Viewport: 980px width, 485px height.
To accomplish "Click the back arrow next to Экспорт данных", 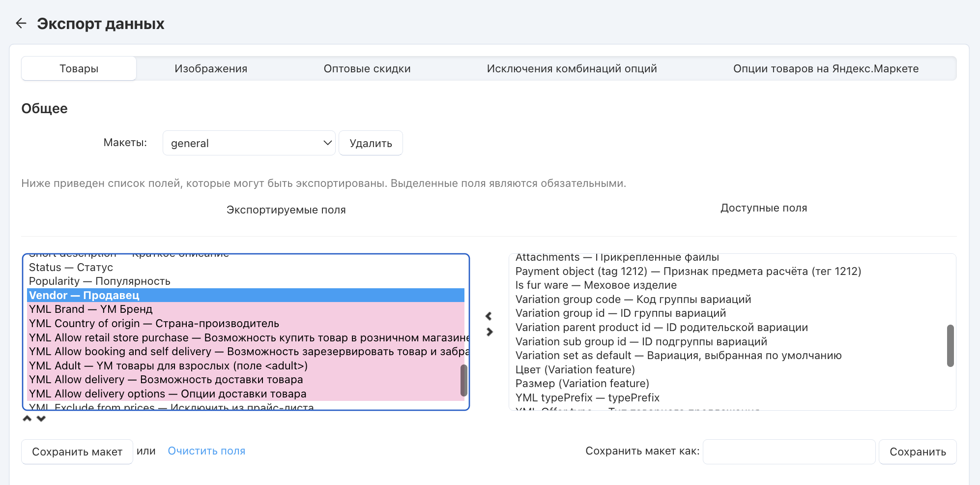I will point(21,23).
